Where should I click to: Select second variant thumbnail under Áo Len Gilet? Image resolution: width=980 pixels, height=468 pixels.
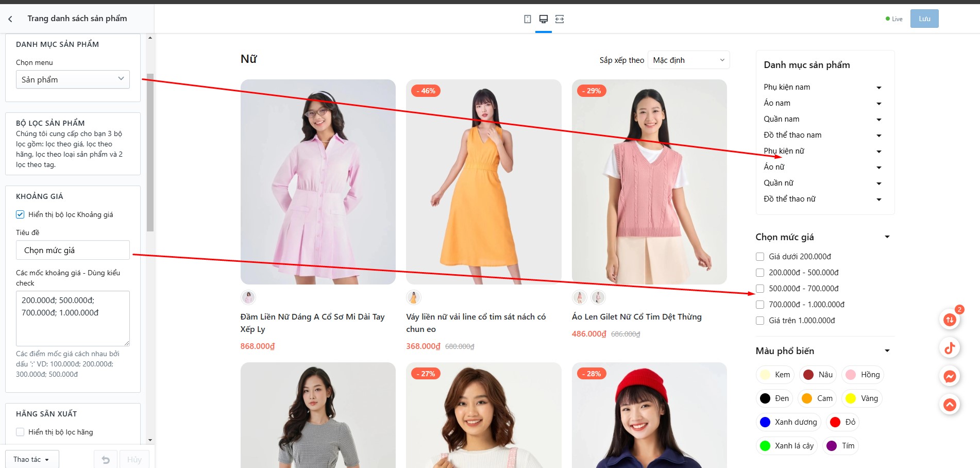coord(598,297)
